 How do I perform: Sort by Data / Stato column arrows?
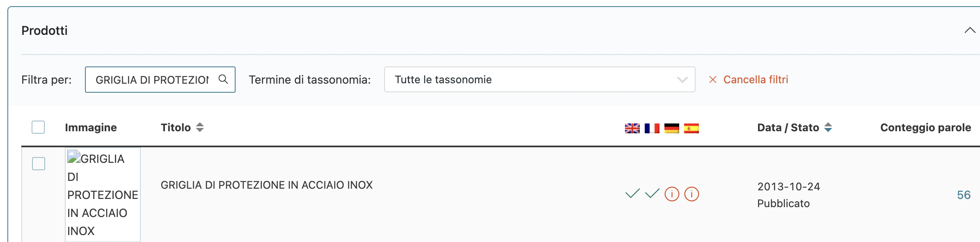point(828,128)
